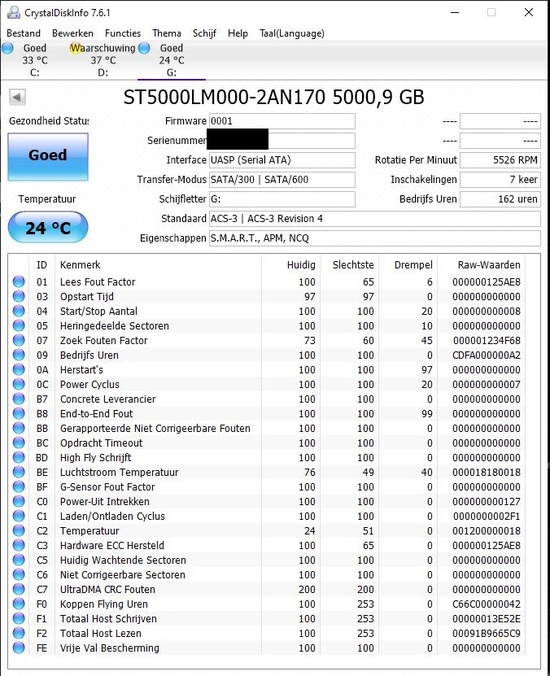Image resolution: width=550 pixels, height=676 pixels.
Task: Click the status orb for Heringedeelde Sectoren
Action: (x=19, y=325)
